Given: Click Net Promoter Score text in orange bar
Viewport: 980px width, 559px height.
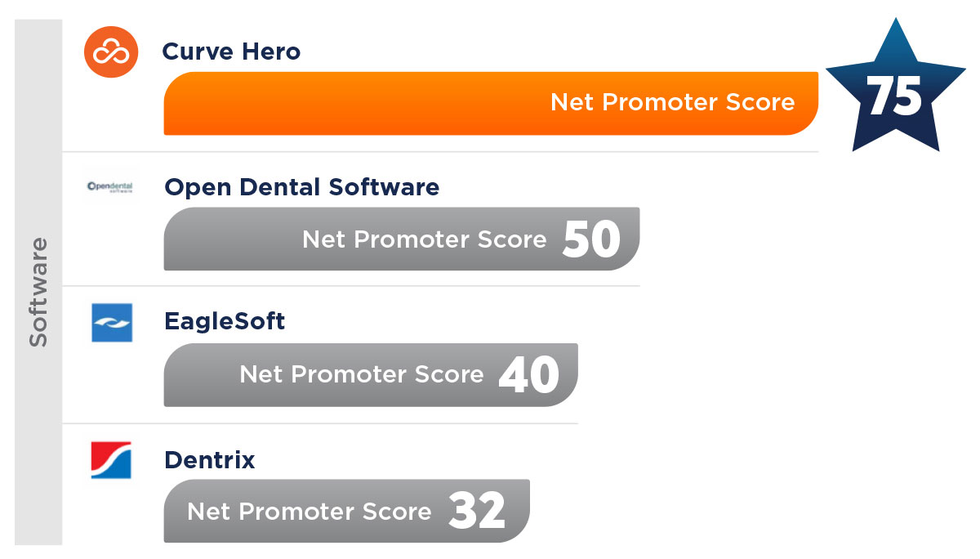Looking at the screenshot, I should tap(672, 102).
